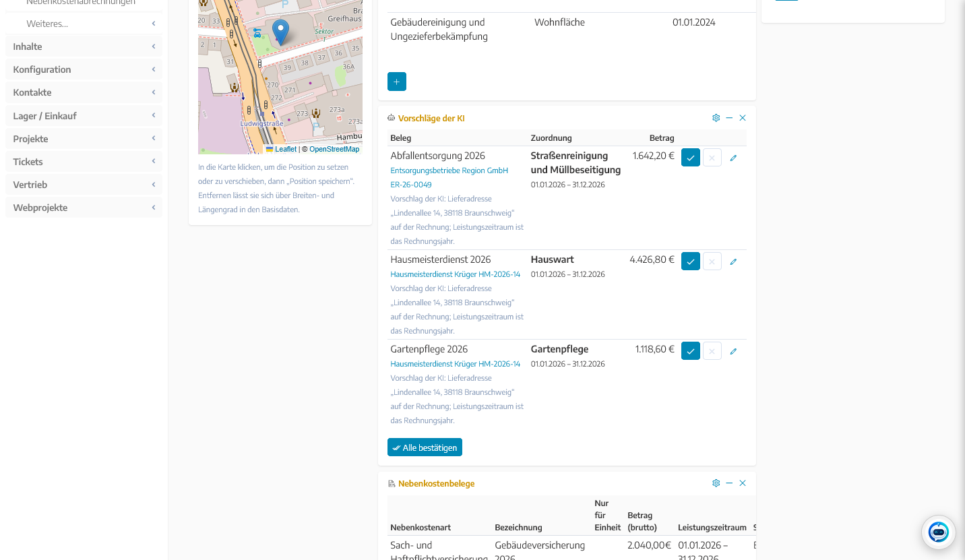965x560 pixels.
Task: Click the blue plus add button
Action: (397, 82)
